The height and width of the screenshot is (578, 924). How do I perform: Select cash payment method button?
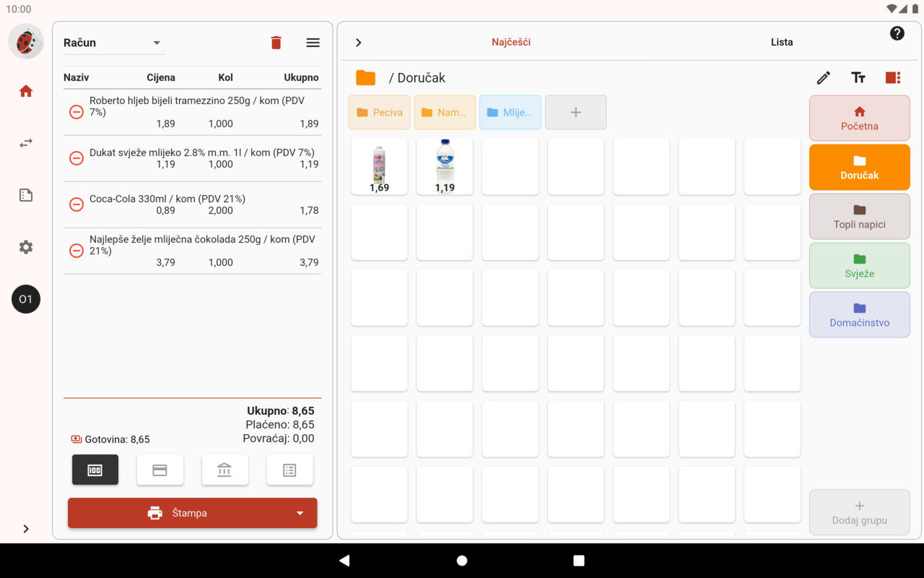(95, 470)
